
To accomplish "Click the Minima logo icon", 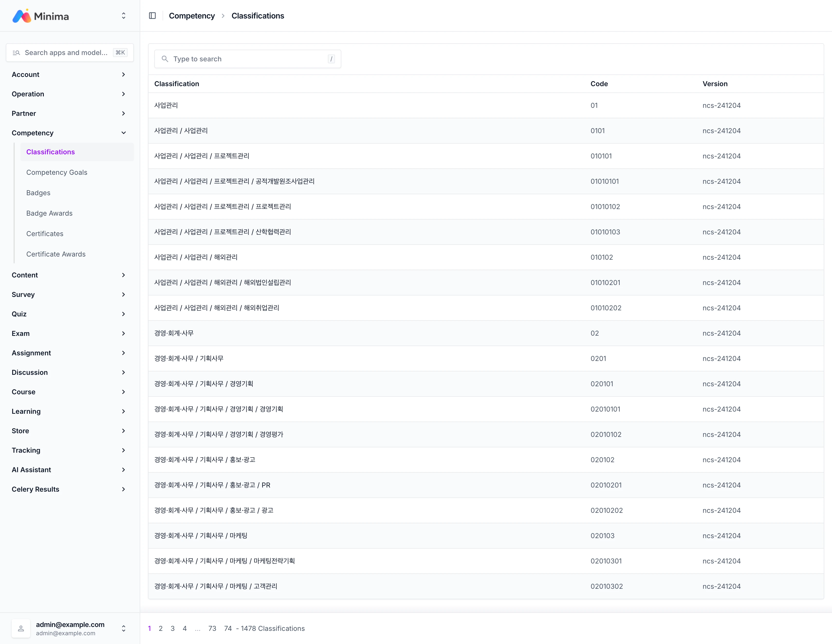I will point(22,16).
